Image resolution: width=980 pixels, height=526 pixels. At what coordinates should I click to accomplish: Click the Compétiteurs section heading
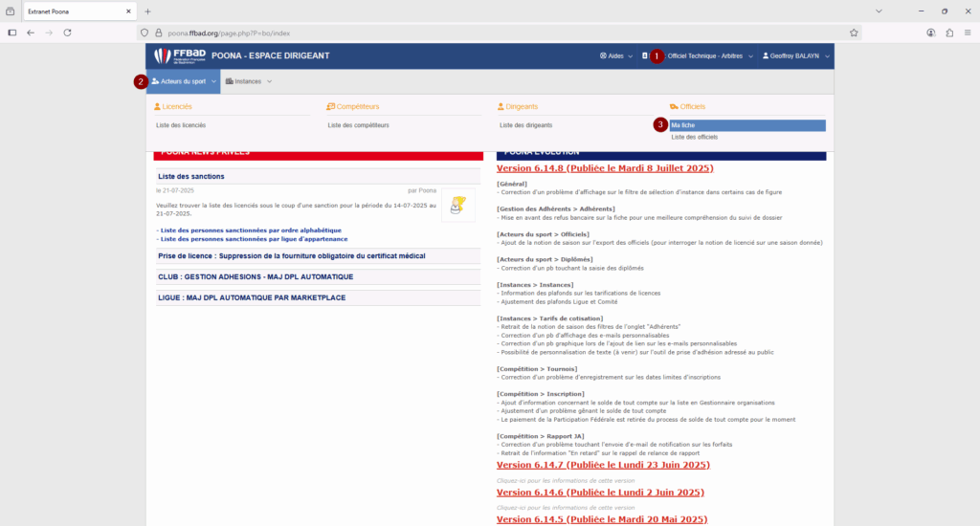(x=358, y=107)
